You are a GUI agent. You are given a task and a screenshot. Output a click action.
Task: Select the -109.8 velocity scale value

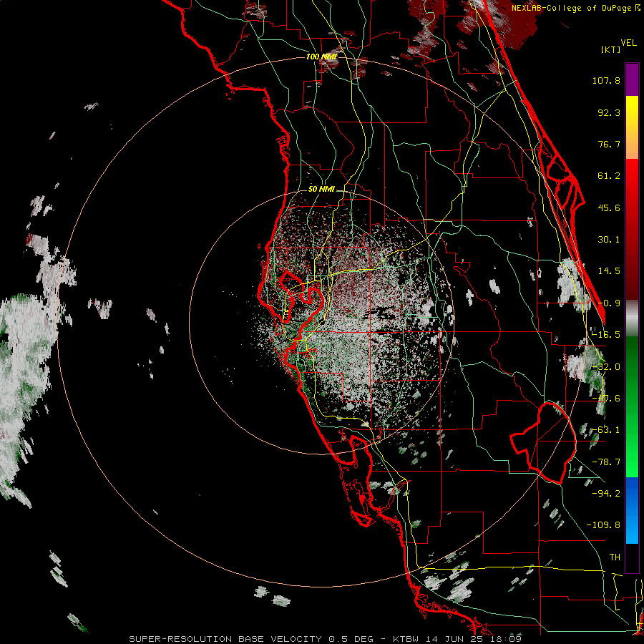pos(603,525)
